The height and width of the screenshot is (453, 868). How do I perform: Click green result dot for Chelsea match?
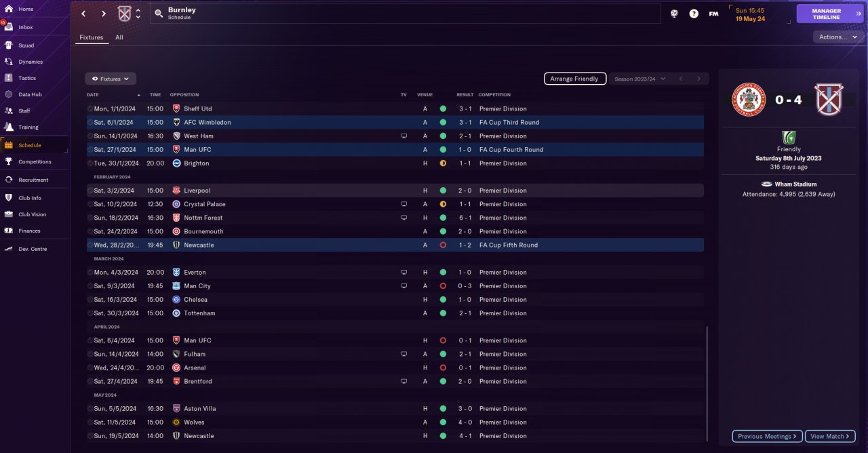[x=443, y=300]
